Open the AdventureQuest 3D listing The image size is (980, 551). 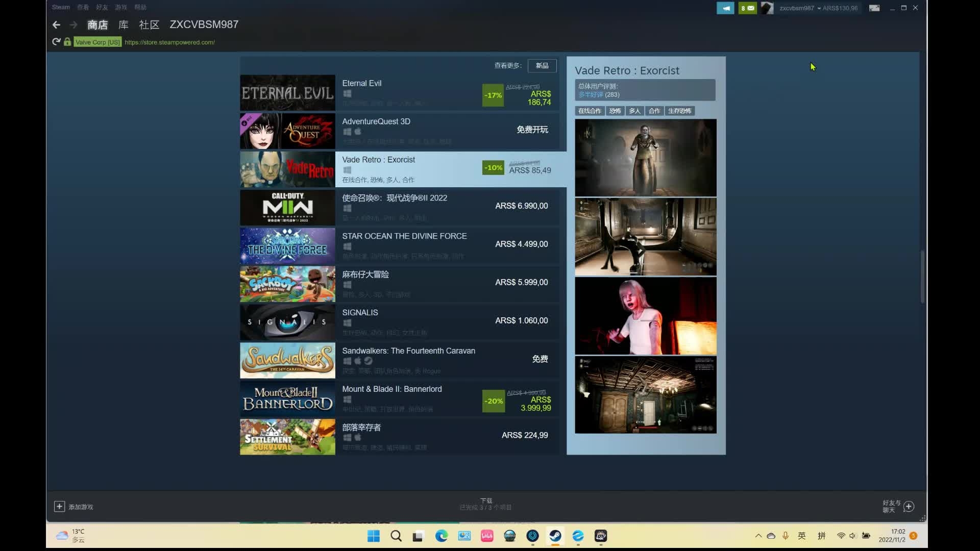point(399,131)
